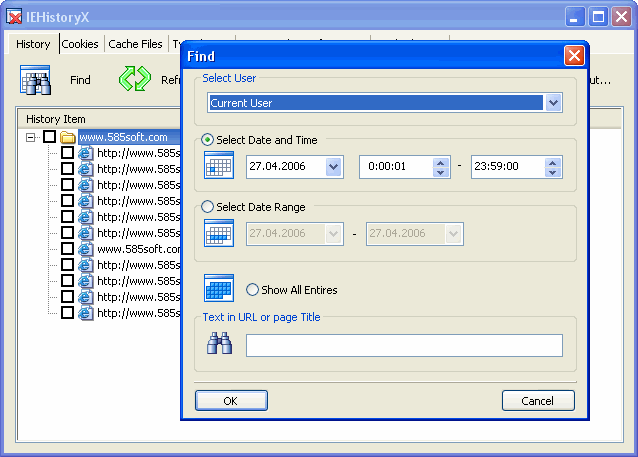
Task: Increase the 23:59:00 end time with up arrow
Action: coord(553,162)
